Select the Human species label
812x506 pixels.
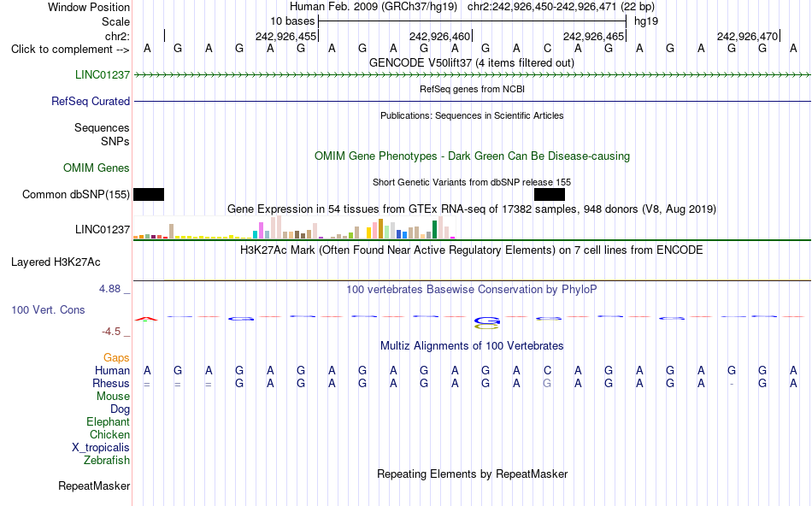coord(112,371)
